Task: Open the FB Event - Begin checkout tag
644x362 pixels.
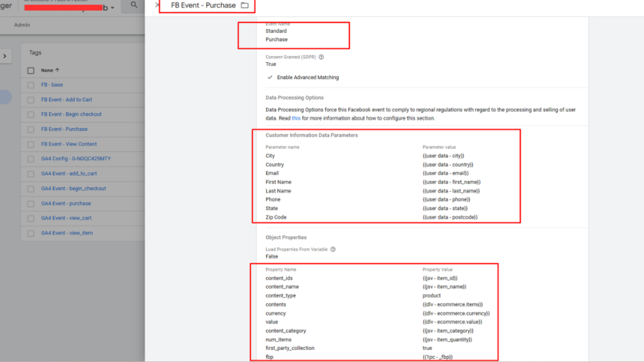Action: [71, 114]
